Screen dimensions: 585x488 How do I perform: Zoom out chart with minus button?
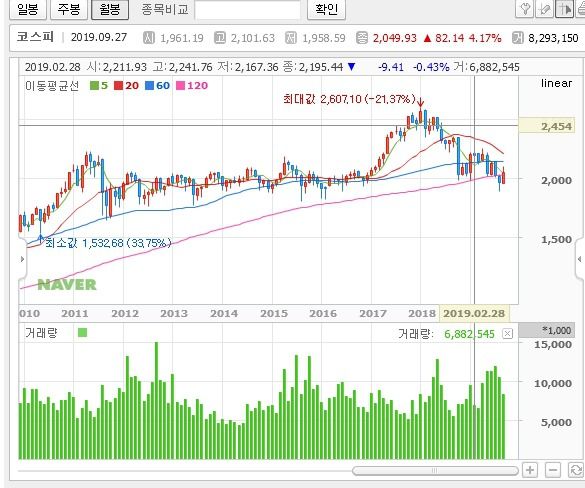(553, 470)
